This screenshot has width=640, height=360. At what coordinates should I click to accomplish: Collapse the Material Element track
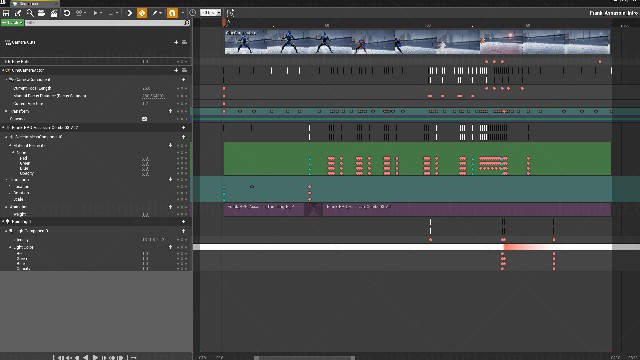click(x=10, y=146)
